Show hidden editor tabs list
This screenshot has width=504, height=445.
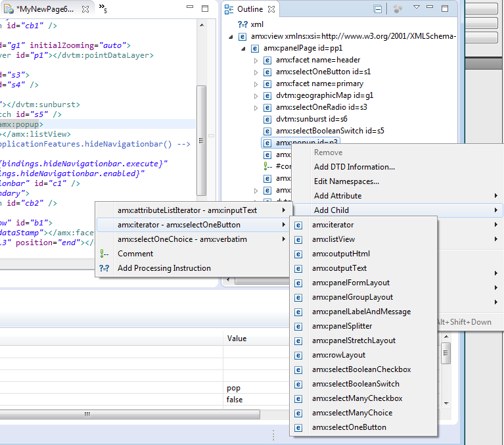click(103, 8)
